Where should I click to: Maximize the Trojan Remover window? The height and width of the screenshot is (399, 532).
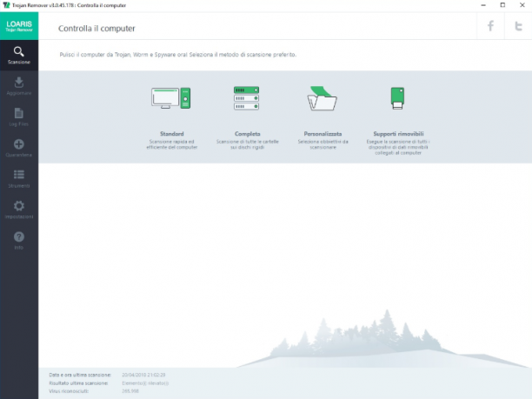click(x=502, y=5)
